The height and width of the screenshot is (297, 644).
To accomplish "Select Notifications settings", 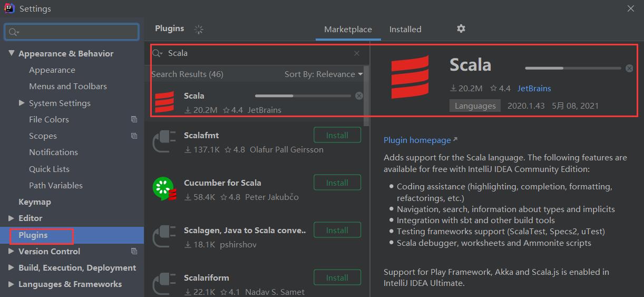I will pyautogui.click(x=53, y=152).
